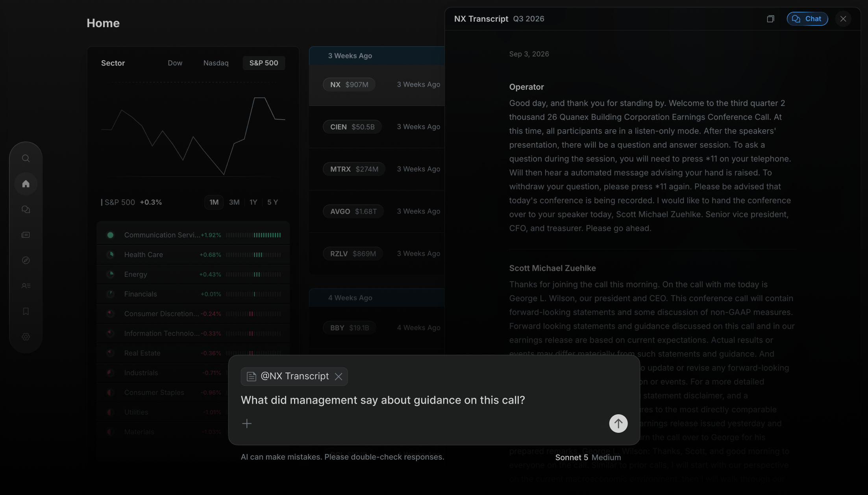Switch to the Dow tab
Viewport: 868px width, 495px height.
tap(175, 63)
